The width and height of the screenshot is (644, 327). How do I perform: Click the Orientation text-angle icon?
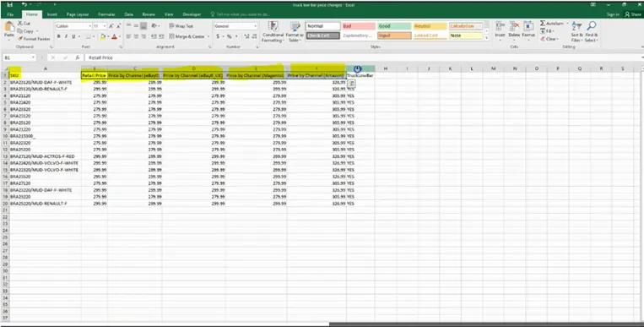[x=154, y=26]
